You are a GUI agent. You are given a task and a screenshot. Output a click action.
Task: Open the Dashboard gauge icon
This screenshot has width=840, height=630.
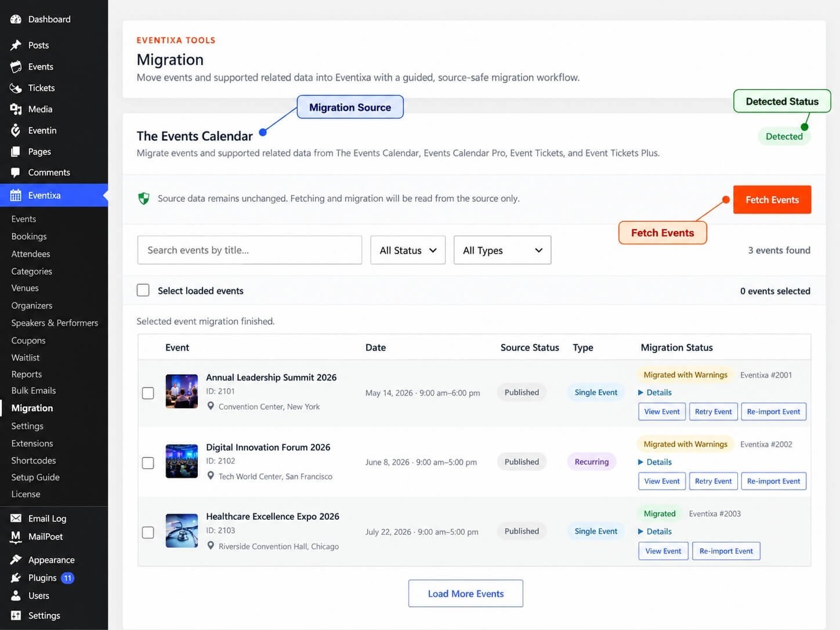[16, 19]
